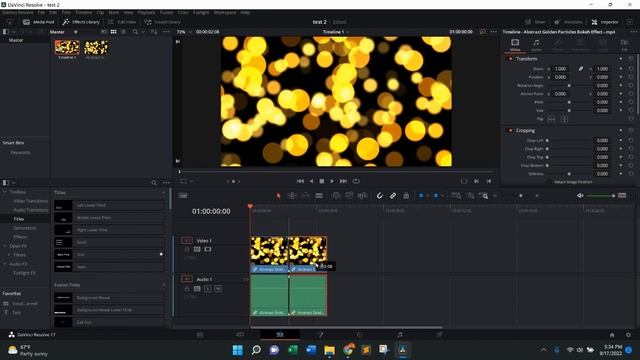640x360 pixels.
Task: Toggle the Inspector panel
Action: pyautogui.click(x=605, y=22)
